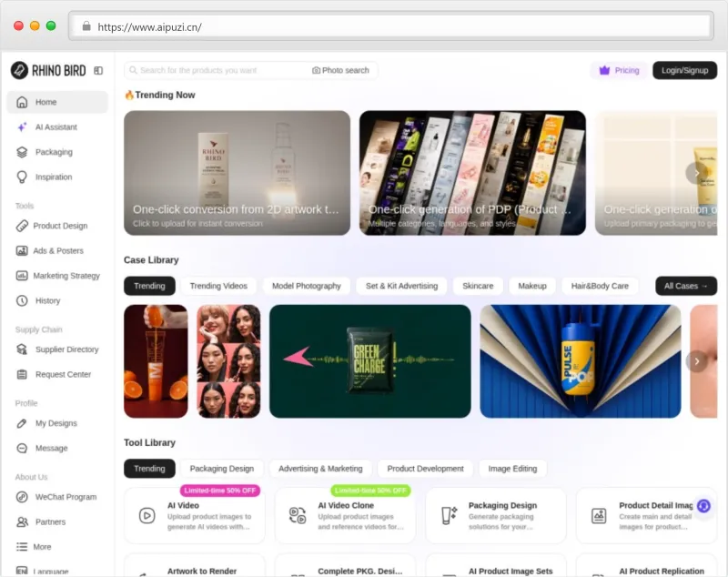
Task: Click the Supplier Directory icon
Action: pos(22,349)
